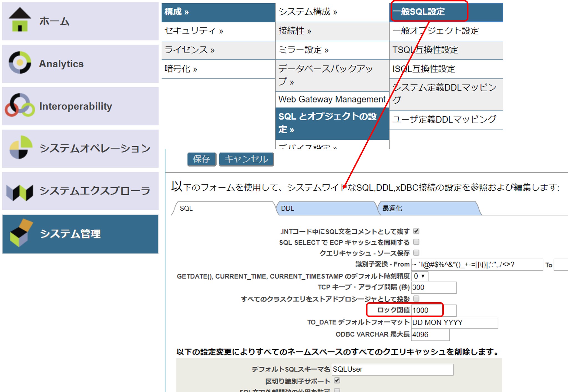Open the default time precision dropdown
The height and width of the screenshot is (392, 568).
point(419,276)
